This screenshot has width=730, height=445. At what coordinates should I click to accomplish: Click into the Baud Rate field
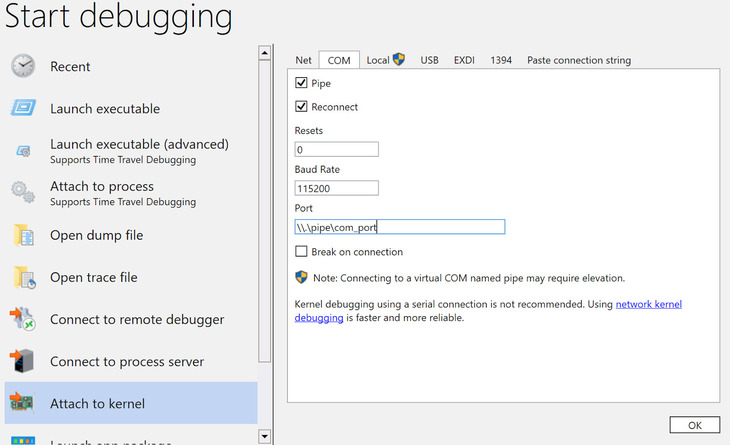tap(336, 188)
